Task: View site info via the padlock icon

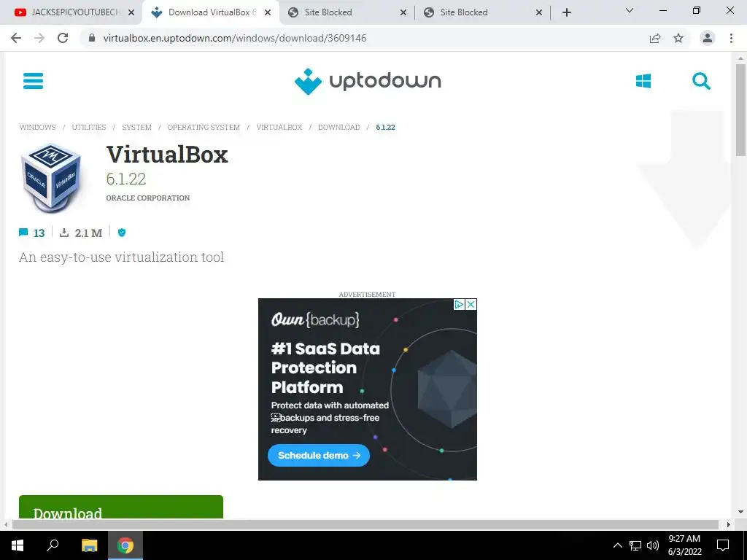Action: (x=92, y=38)
